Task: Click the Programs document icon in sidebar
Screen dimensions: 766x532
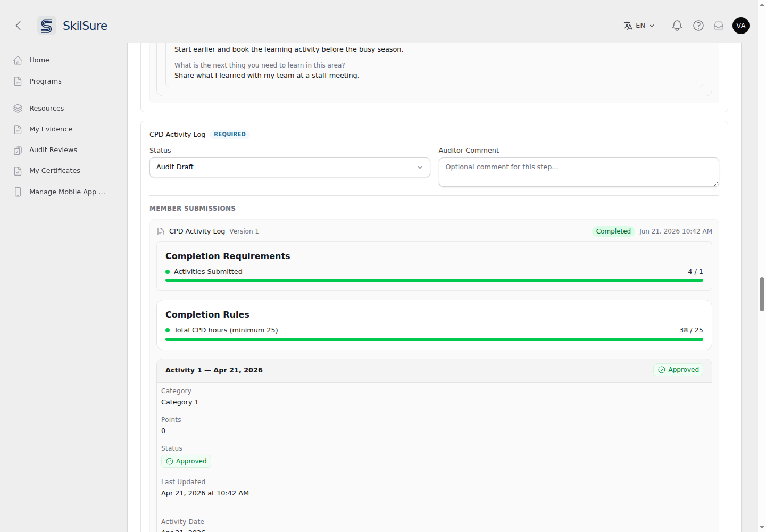Action: tap(18, 81)
